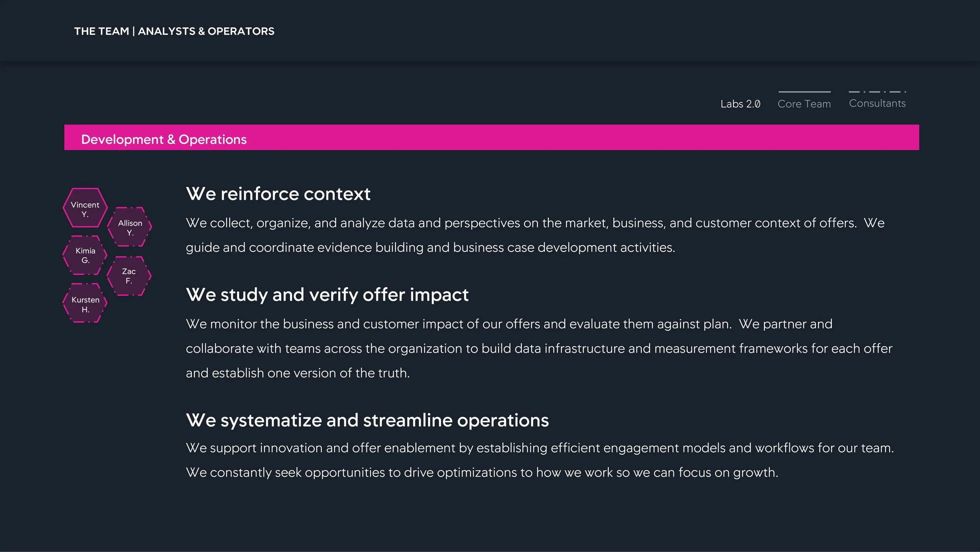Click the slide title The Team Analysts & Operators

click(x=174, y=31)
